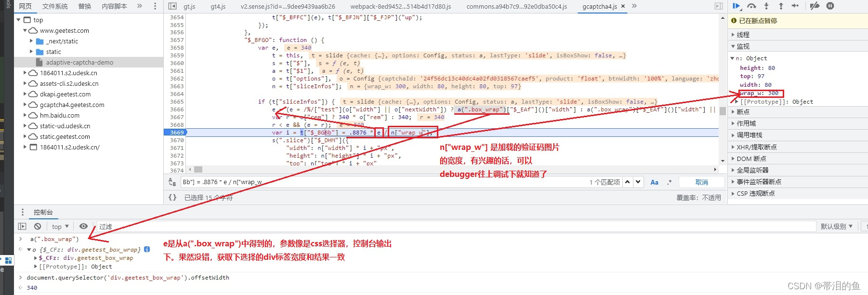Click the Step debugger icon

pos(795,6)
